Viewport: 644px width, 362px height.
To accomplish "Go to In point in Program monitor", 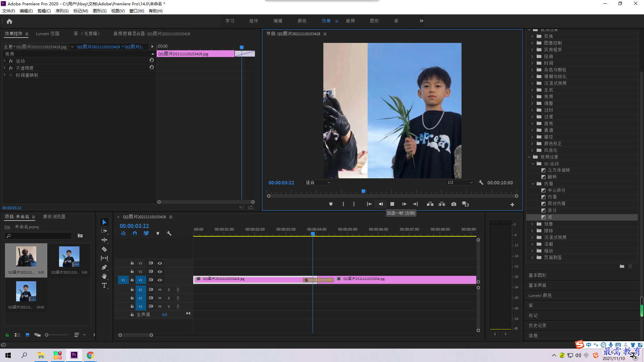I will coord(369,204).
